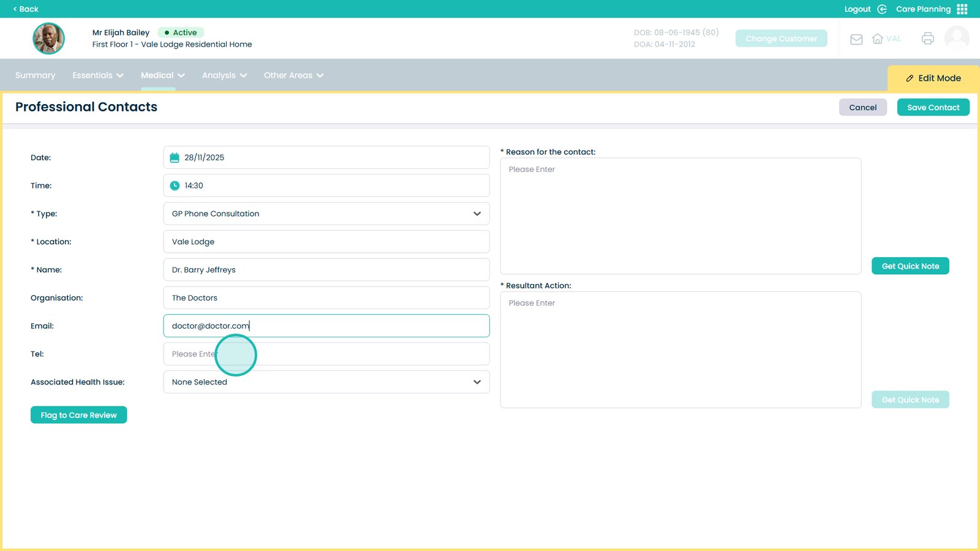Click Elijah Bailey's profile photo

coord(48,39)
